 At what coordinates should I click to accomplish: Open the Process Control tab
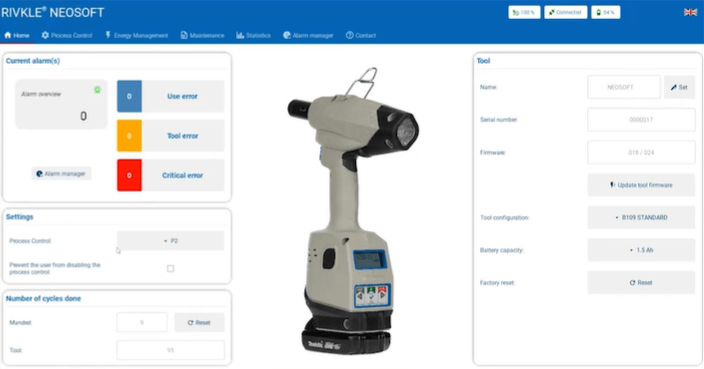[66, 35]
